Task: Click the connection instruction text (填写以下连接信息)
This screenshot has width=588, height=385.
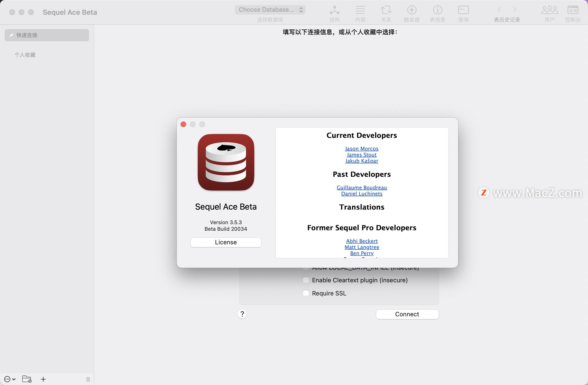Action: [340, 32]
